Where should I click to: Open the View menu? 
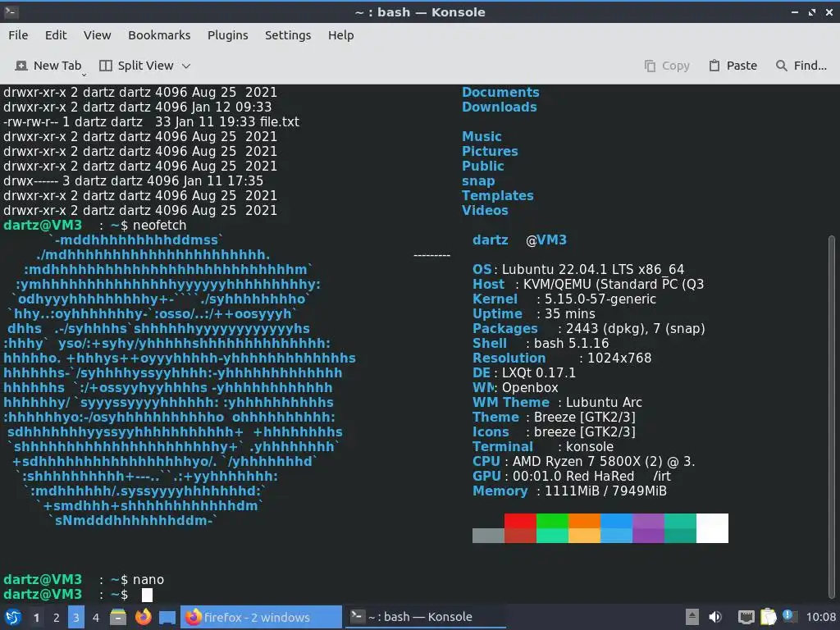(x=97, y=34)
